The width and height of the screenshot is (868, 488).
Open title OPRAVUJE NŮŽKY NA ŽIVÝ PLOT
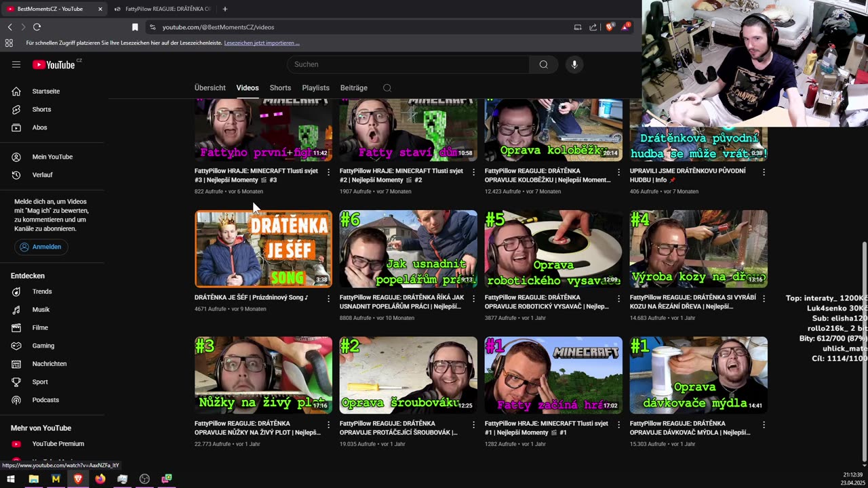click(258, 428)
